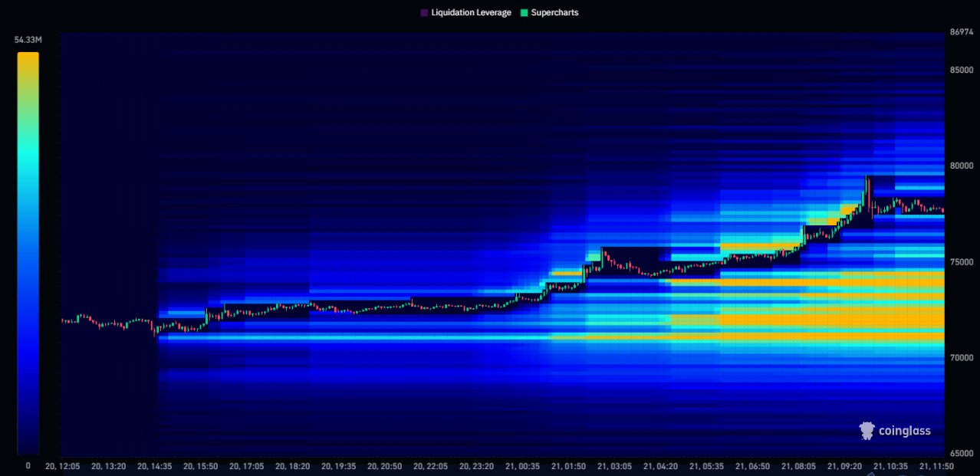Click the '21, 03:05' time axis label

click(615, 465)
